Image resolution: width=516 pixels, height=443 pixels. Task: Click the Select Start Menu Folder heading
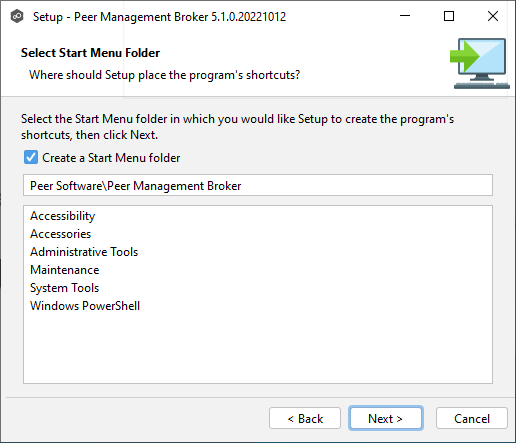90,53
